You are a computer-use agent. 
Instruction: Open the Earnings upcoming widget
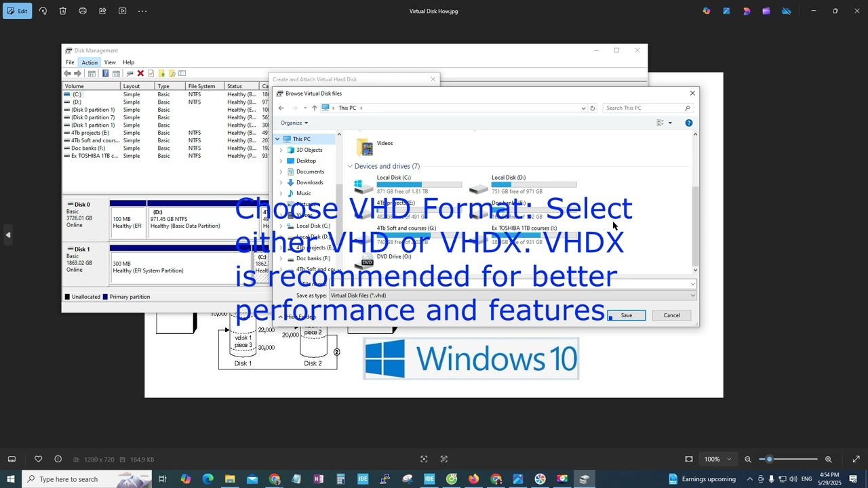(x=703, y=479)
